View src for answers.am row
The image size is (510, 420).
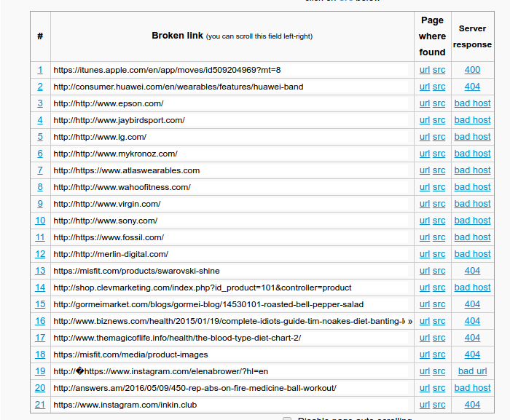[x=439, y=388]
